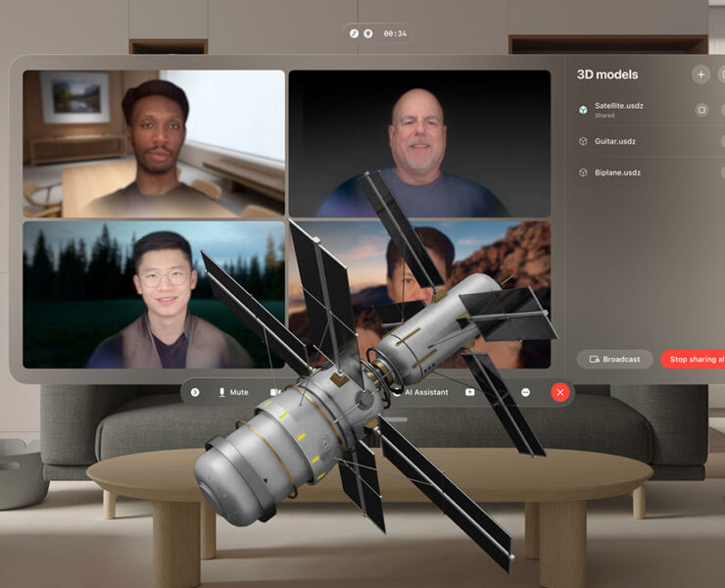This screenshot has width=725, height=588.
Task: Click the cube icon next to Guitar.usdz
Action: click(x=583, y=141)
